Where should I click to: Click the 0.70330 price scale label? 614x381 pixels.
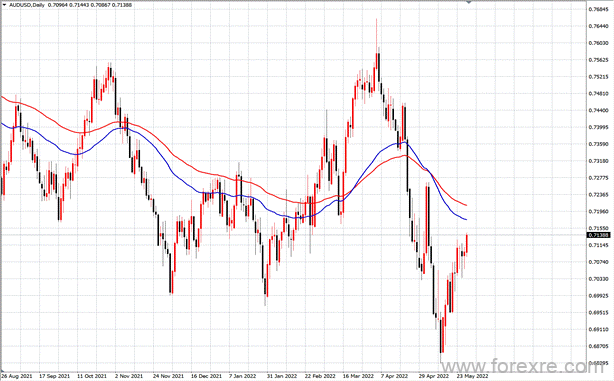point(598,279)
